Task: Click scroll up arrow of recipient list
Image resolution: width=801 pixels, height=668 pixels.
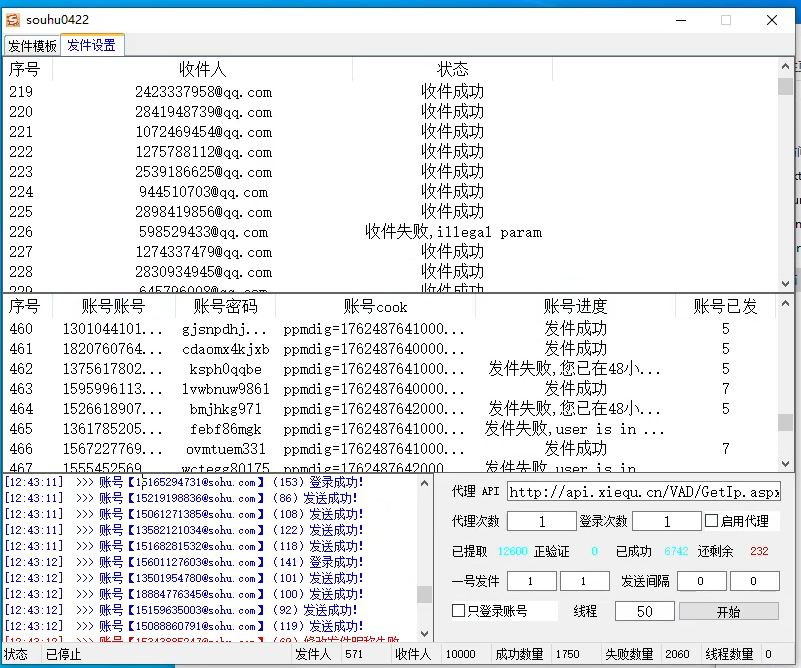Action: click(786, 68)
